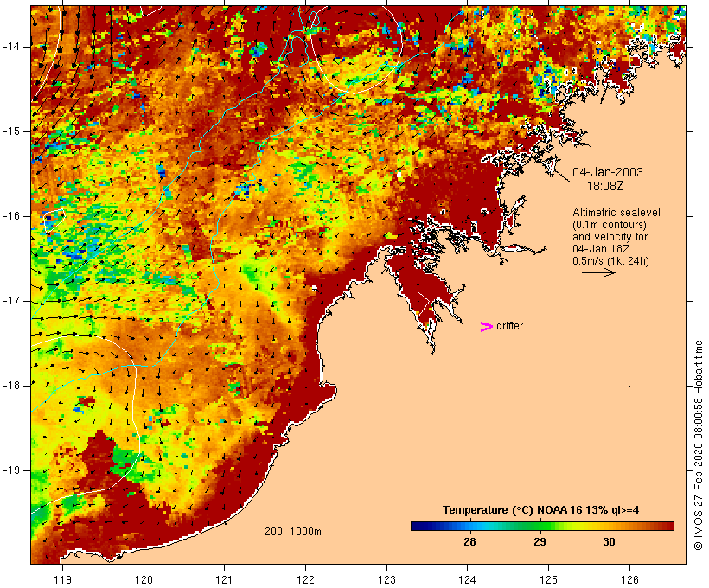Image resolution: width=709 pixels, height=588 pixels.
Task: Click the '120' longitude axis label
Action: (x=144, y=579)
